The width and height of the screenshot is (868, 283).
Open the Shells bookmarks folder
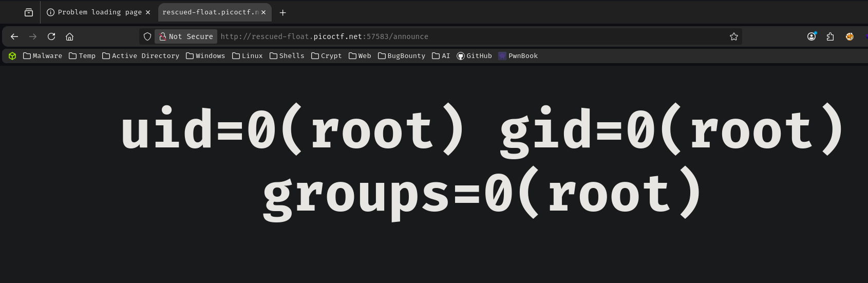click(x=287, y=56)
